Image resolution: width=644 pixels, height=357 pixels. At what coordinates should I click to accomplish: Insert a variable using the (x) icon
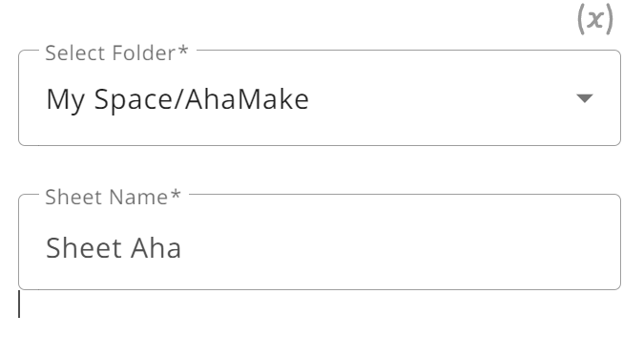point(595,19)
